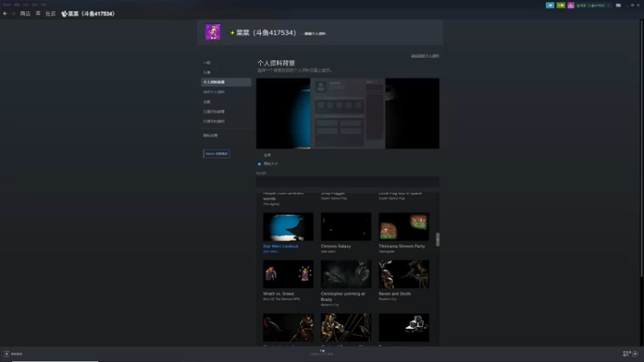The height and width of the screenshot is (362, 644).
Task: Choose the Star Merc Lookout background thumbnail
Action: pos(288,227)
